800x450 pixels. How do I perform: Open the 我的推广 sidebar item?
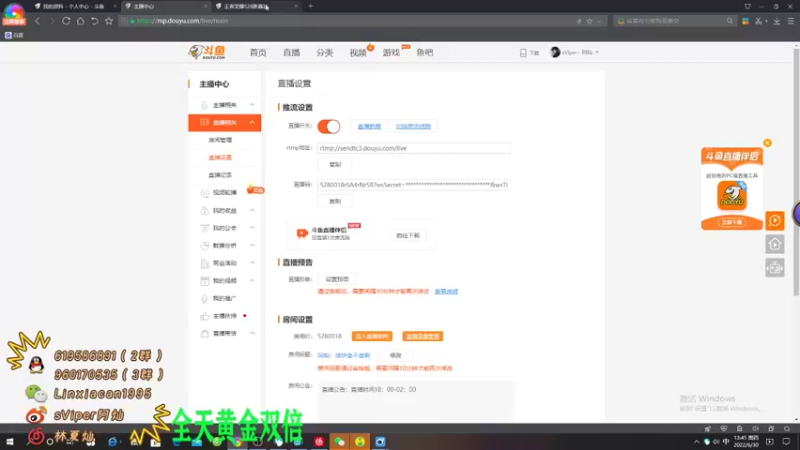(224, 298)
